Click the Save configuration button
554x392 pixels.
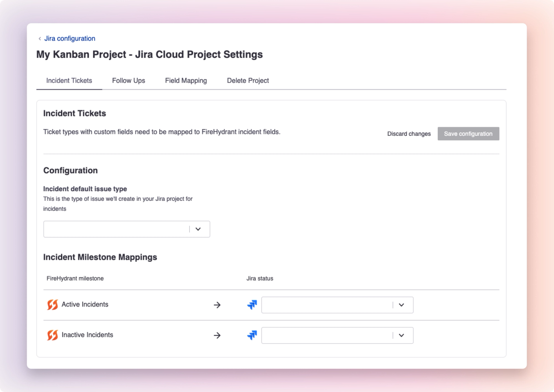click(x=468, y=134)
